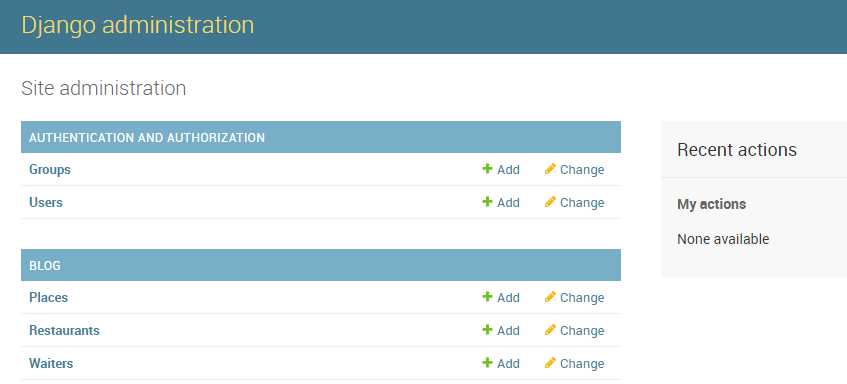Open the Places model list
This screenshot has height=384, width=847.
coord(49,298)
